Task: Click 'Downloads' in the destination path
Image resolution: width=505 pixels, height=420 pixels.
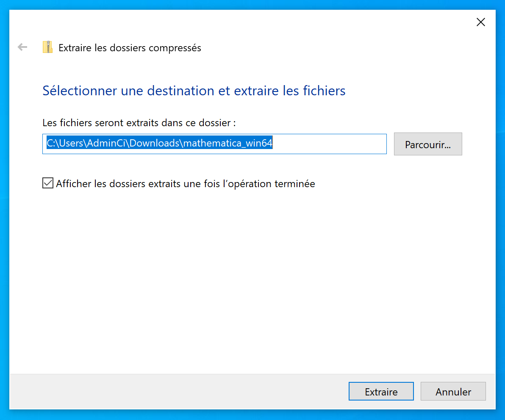Action: tap(155, 144)
